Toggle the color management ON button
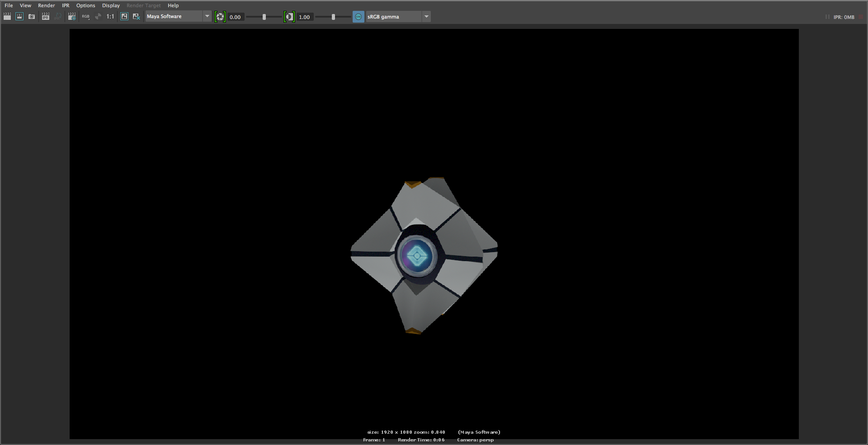868x445 pixels. 359,17
